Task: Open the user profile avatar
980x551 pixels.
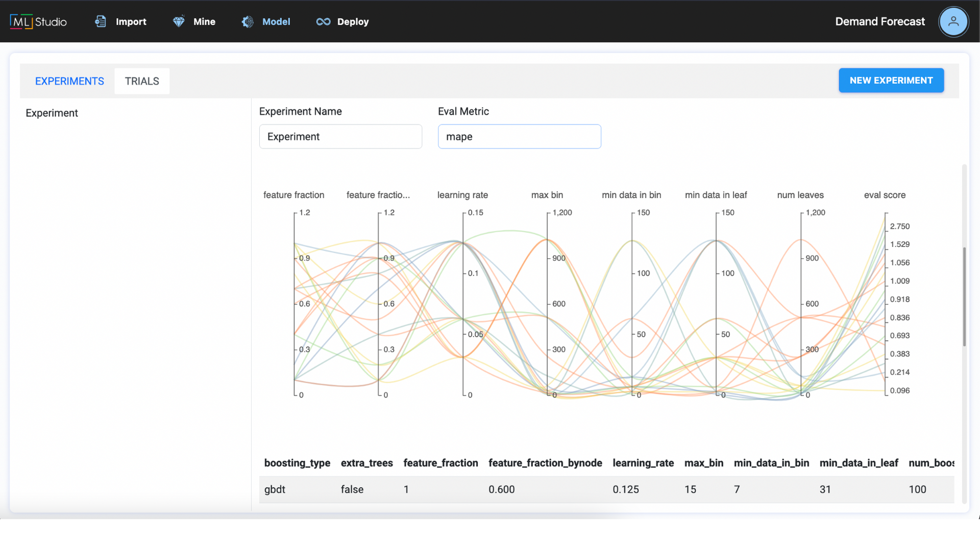Action: point(953,21)
